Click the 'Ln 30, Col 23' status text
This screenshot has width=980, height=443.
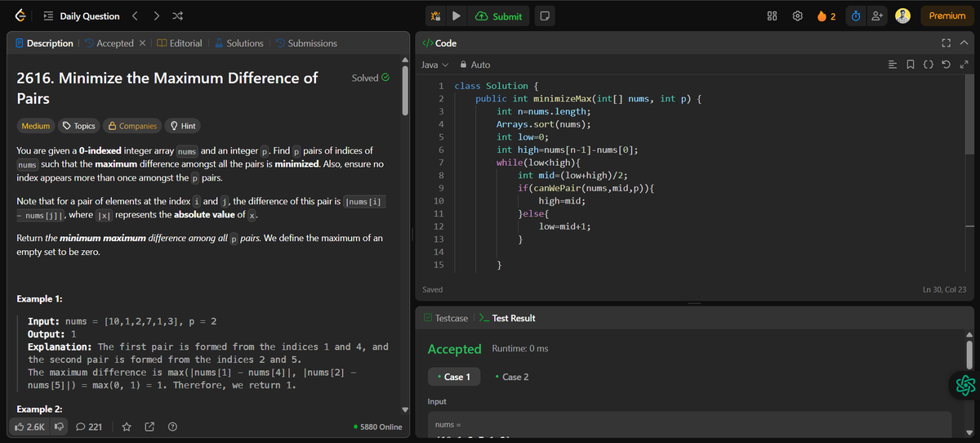(943, 289)
